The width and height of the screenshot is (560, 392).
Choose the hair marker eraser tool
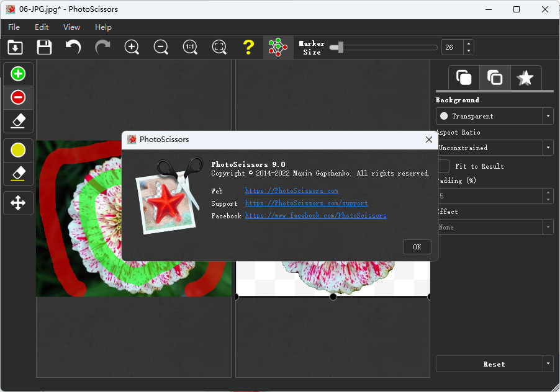point(18,174)
